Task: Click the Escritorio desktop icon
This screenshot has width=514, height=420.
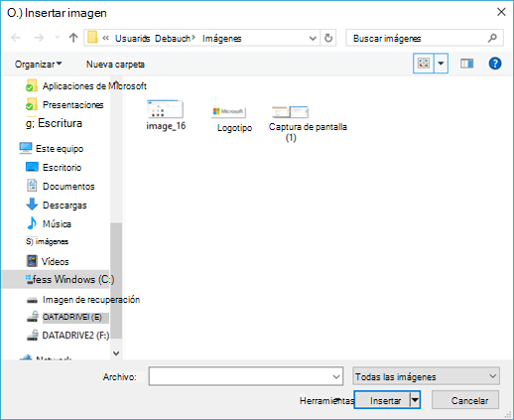Action: click(x=32, y=167)
